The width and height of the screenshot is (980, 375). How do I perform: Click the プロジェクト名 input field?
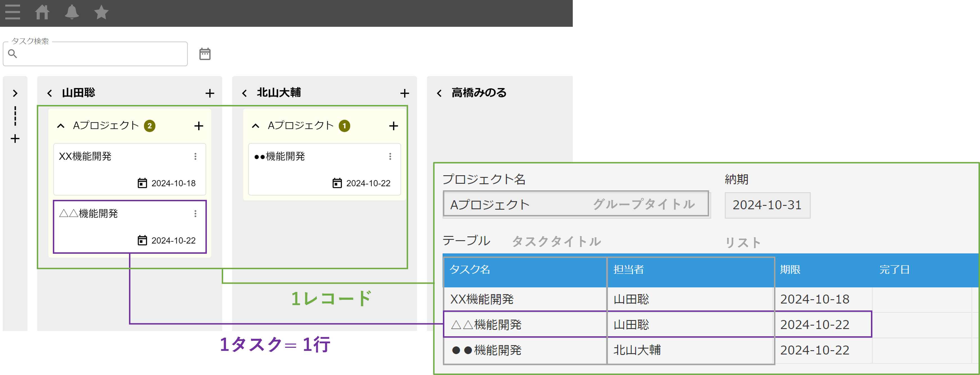[576, 204]
